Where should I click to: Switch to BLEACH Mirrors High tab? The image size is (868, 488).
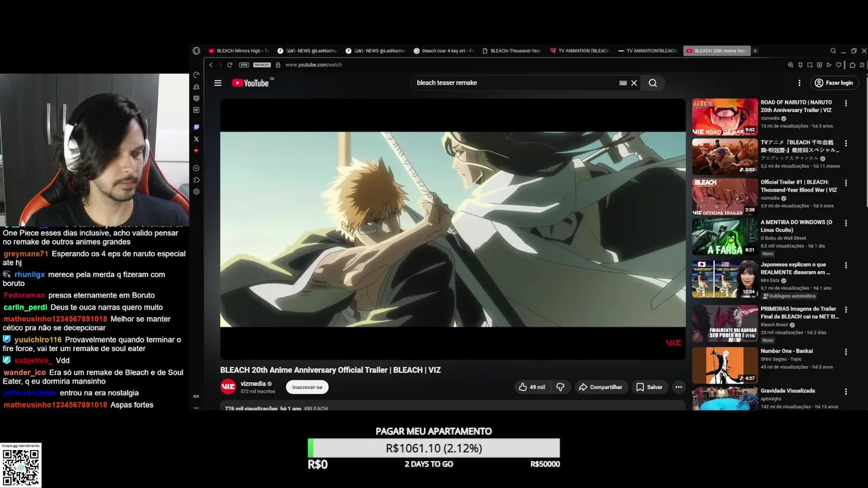pos(238,51)
